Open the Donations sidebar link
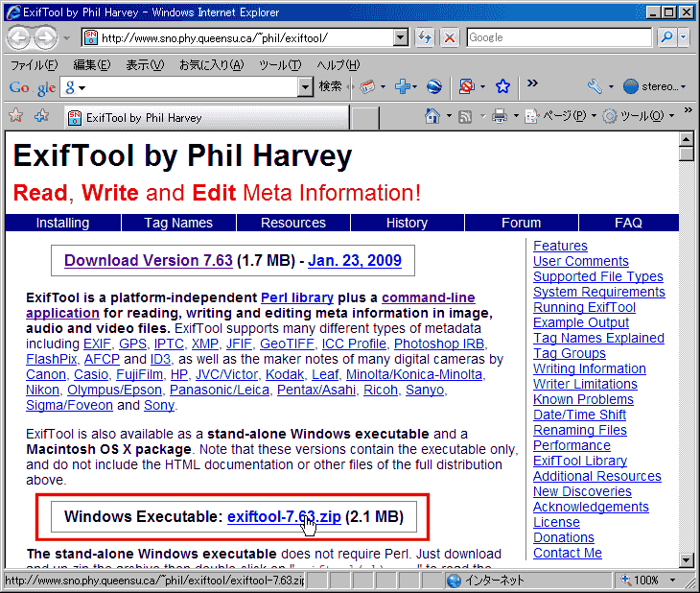Image resolution: width=700 pixels, height=593 pixels. tap(564, 537)
